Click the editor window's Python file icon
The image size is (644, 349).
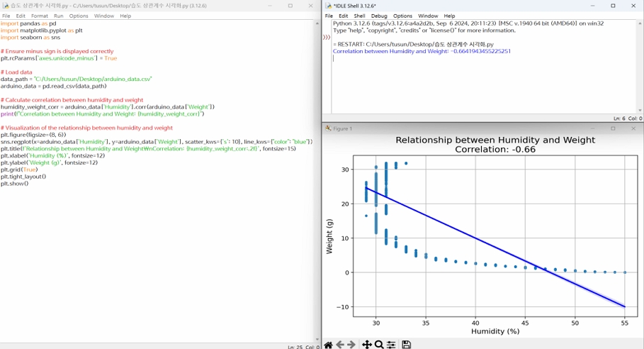tap(6, 6)
